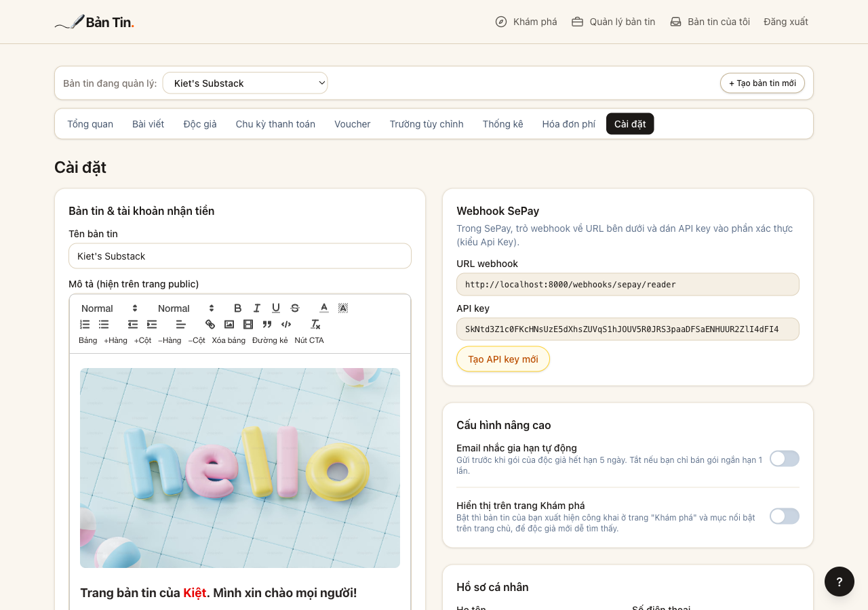868x610 pixels.
Task: Open the Bản tin đang quản lý dropdown
Action: pos(245,83)
